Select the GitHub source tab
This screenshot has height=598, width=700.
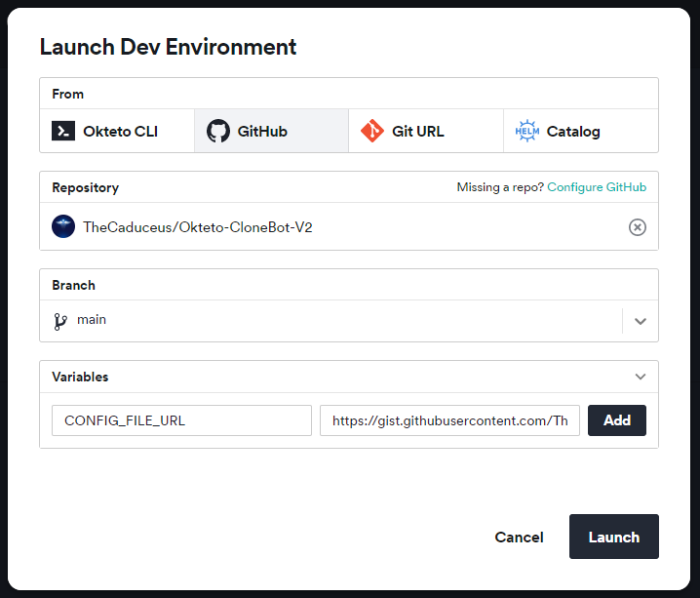(271, 132)
